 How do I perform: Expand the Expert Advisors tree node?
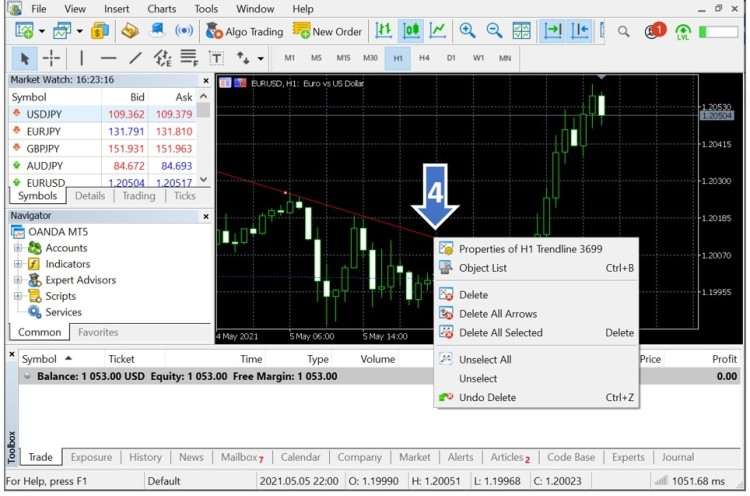pos(18,280)
